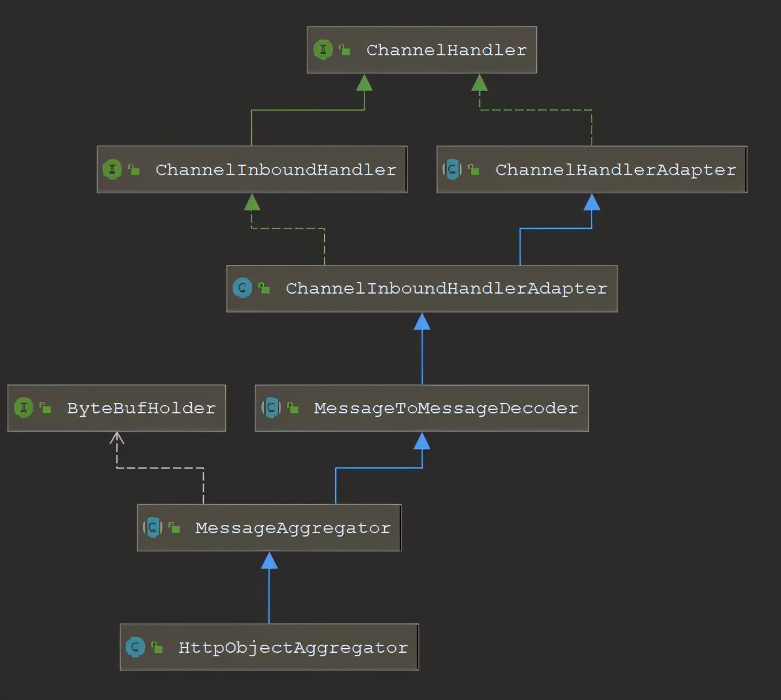This screenshot has width=781, height=700.
Task: Click the HttpObjectAggregator class icon
Action: (135, 647)
